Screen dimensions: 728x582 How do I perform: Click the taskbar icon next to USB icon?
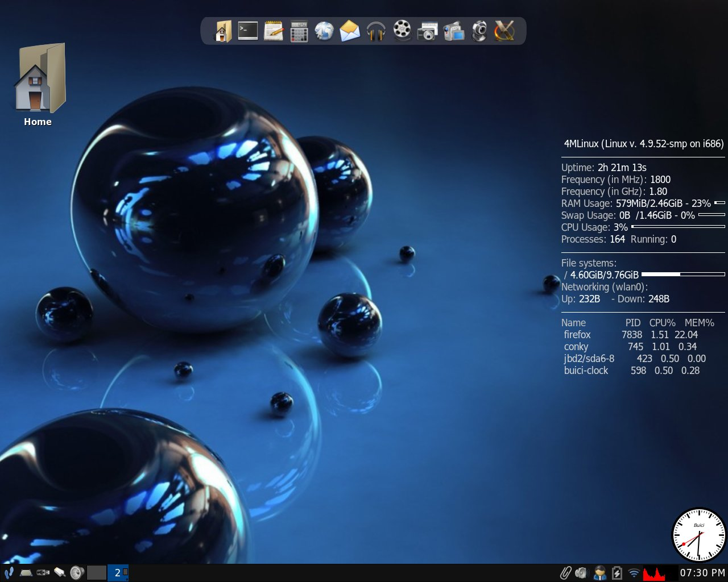pyautogui.click(x=60, y=572)
